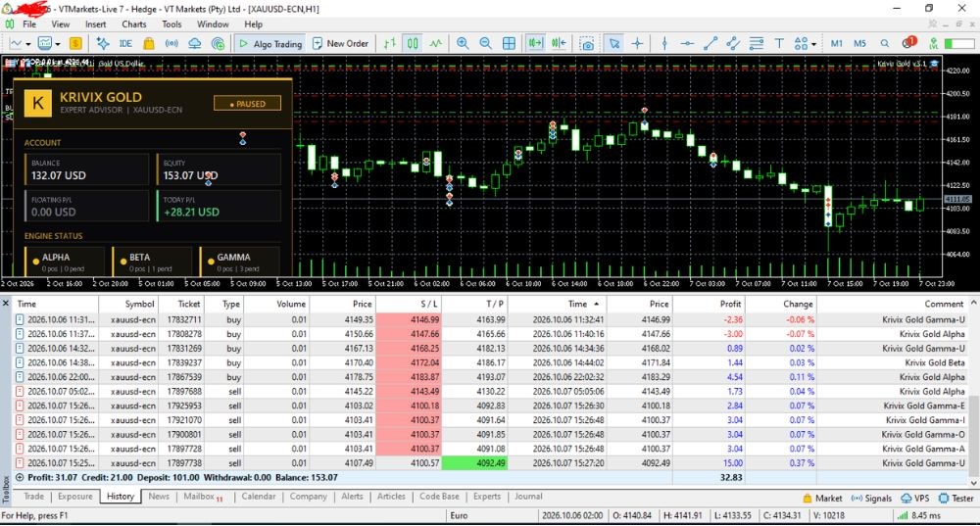Open the Tools menu
Screen dimensions: 980x526
pos(171,24)
